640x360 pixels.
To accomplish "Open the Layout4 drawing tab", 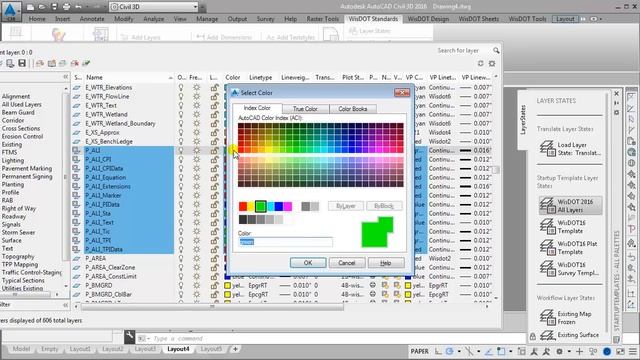I will (x=178, y=349).
